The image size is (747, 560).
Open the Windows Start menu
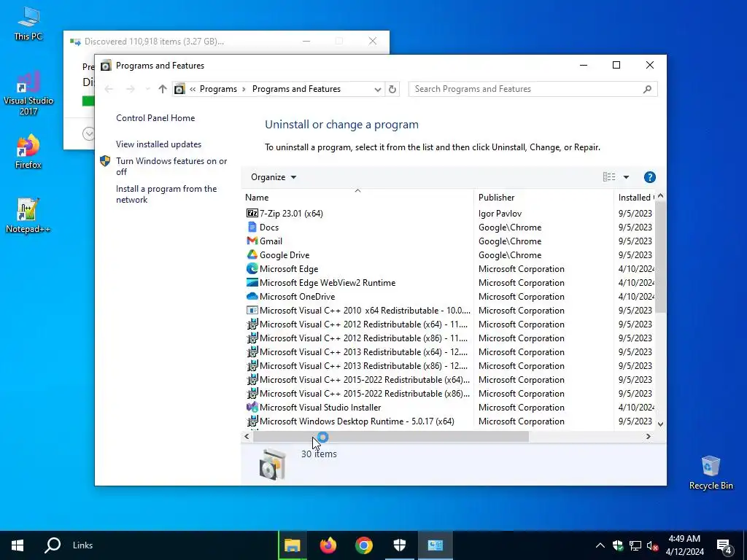18,545
